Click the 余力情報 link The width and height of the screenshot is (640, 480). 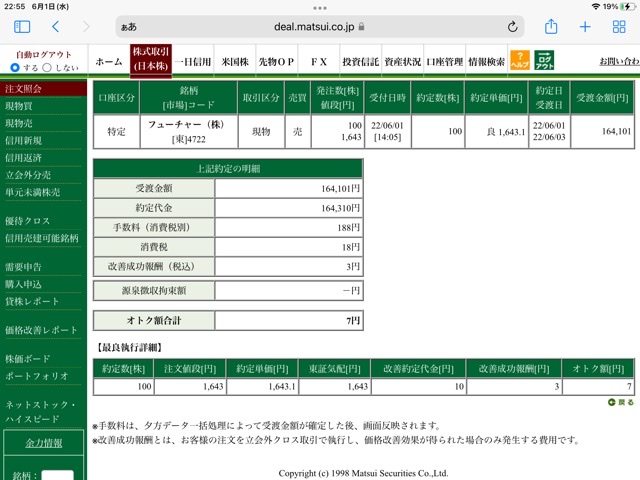tap(44, 443)
